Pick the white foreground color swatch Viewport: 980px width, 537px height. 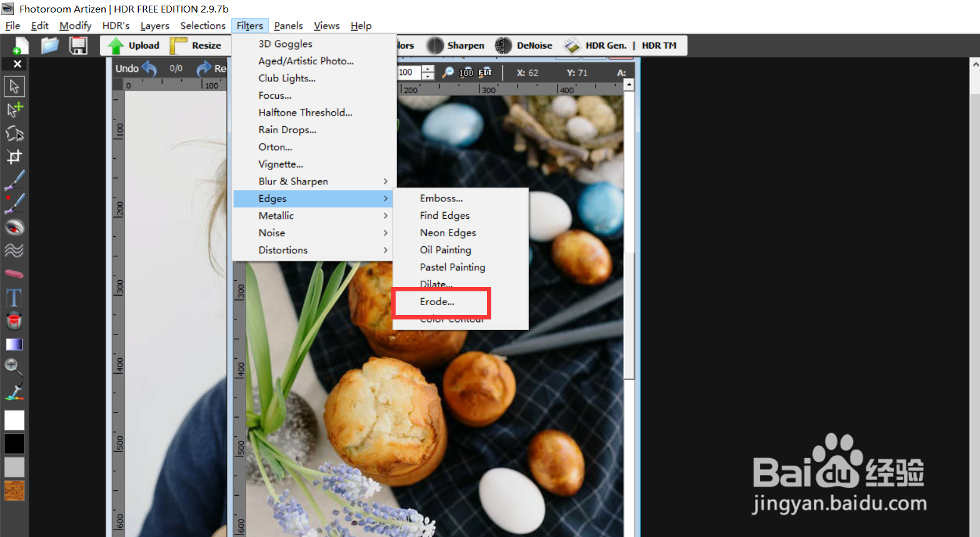coord(14,420)
